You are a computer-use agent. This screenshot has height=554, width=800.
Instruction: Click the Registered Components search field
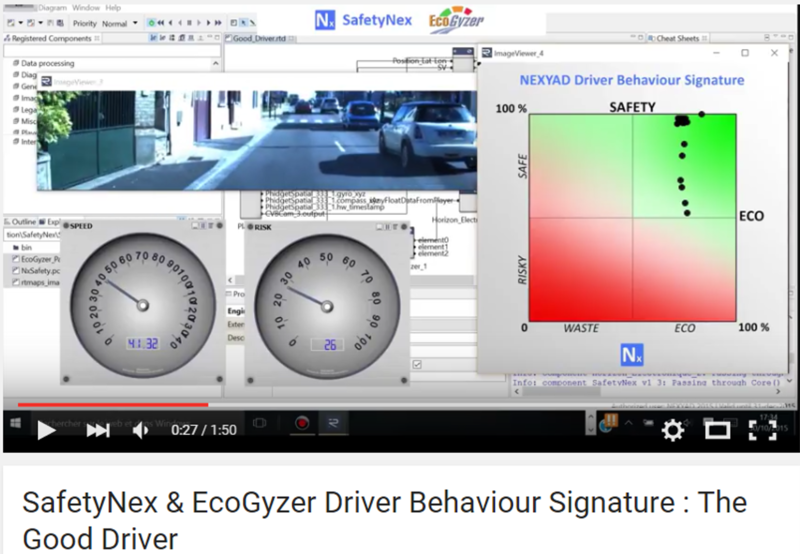pyautogui.click(x=112, y=51)
